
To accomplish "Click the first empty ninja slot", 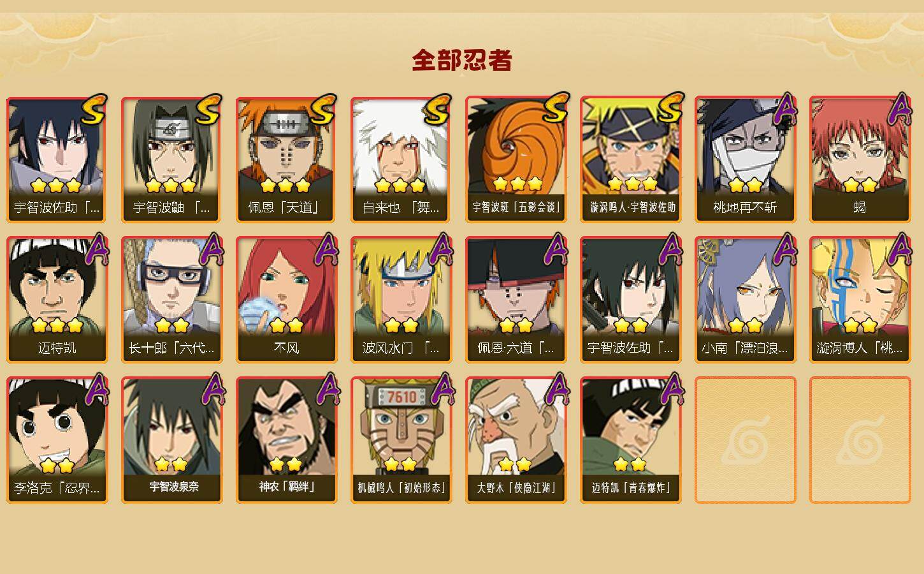I will (745, 440).
